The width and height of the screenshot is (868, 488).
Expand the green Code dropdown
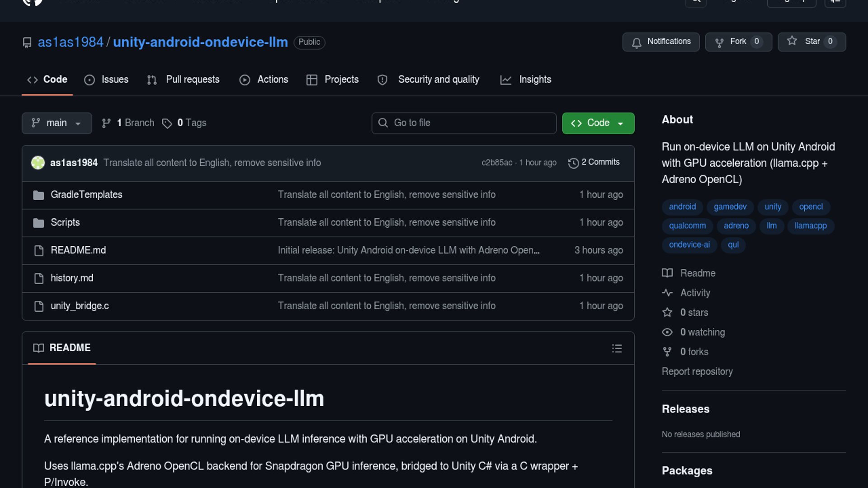tap(598, 123)
